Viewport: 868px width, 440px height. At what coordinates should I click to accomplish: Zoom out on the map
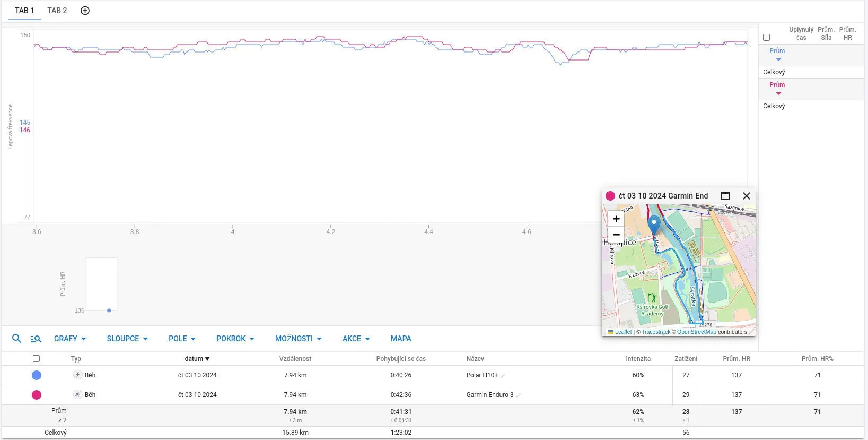click(x=616, y=235)
